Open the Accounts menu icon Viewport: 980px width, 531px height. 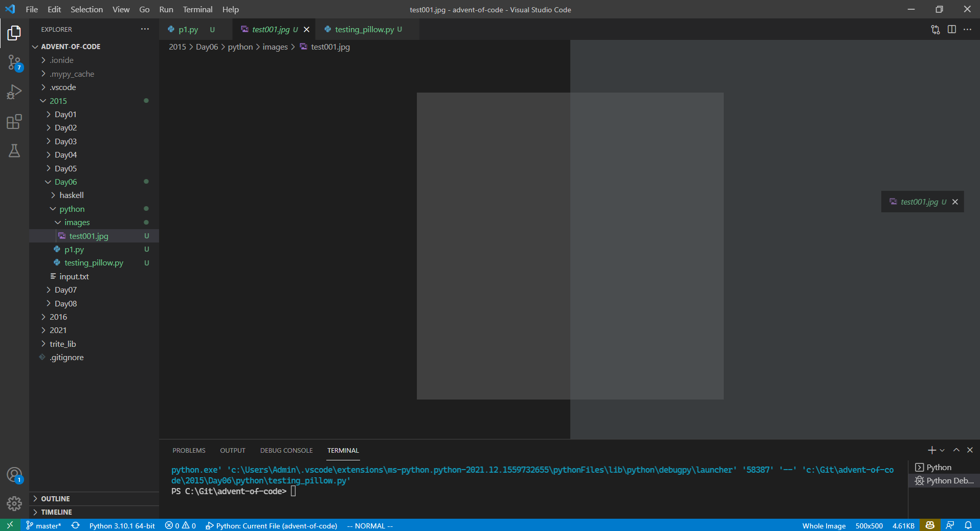pos(14,475)
